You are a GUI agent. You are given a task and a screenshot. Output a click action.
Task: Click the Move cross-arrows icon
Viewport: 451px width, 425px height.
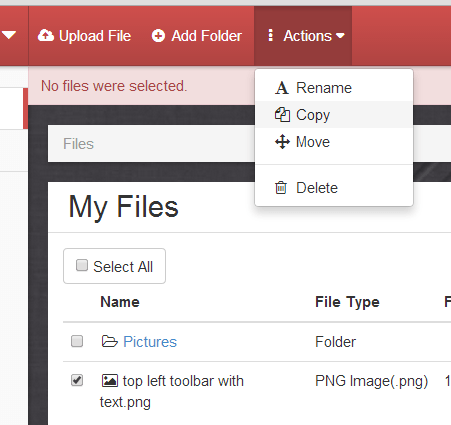282,142
